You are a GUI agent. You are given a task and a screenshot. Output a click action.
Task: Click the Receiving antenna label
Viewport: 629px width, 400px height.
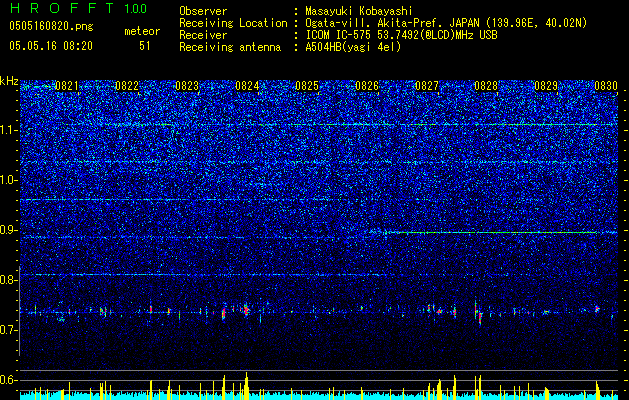(x=230, y=47)
